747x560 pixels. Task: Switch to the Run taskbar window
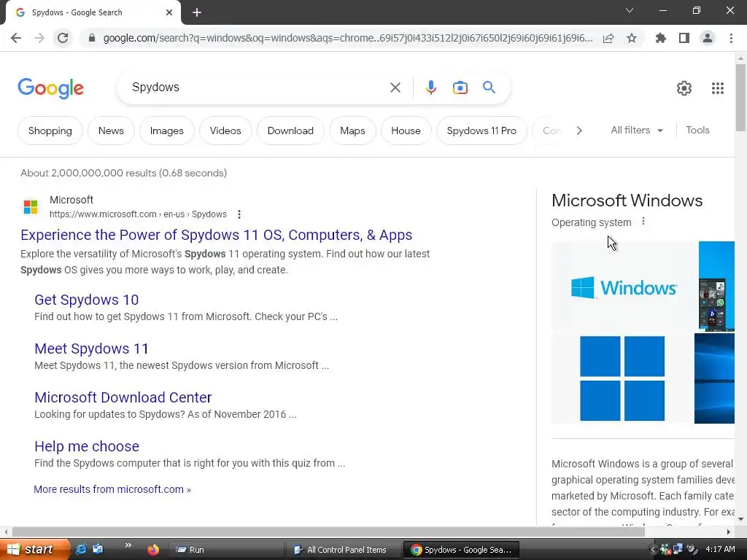point(227,550)
